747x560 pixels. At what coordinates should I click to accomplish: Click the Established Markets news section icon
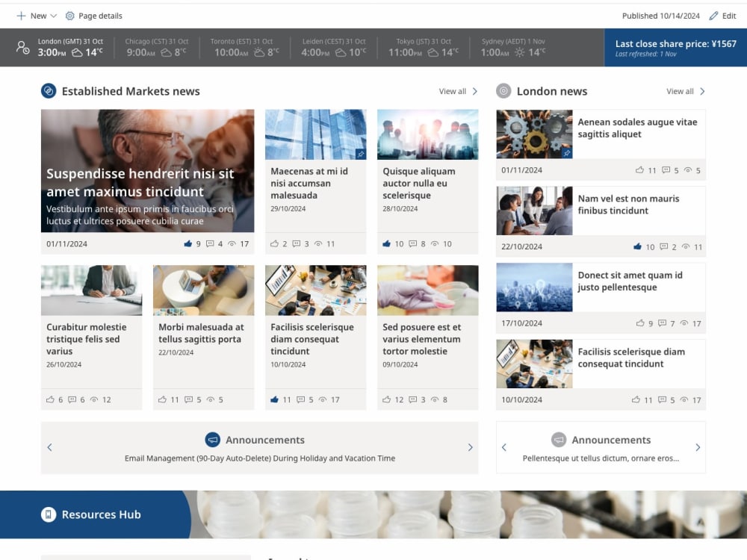(x=49, y=90)
